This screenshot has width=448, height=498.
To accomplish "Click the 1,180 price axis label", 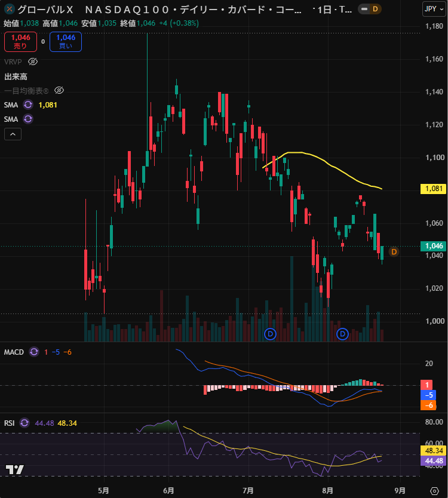I will [x=434, y=26].
